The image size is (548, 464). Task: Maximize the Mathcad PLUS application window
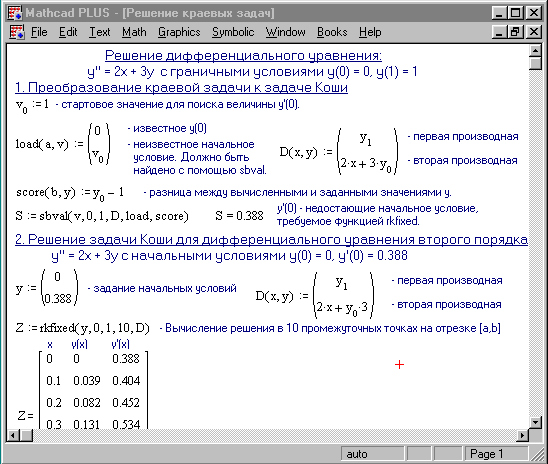click(x=515, y=13)
